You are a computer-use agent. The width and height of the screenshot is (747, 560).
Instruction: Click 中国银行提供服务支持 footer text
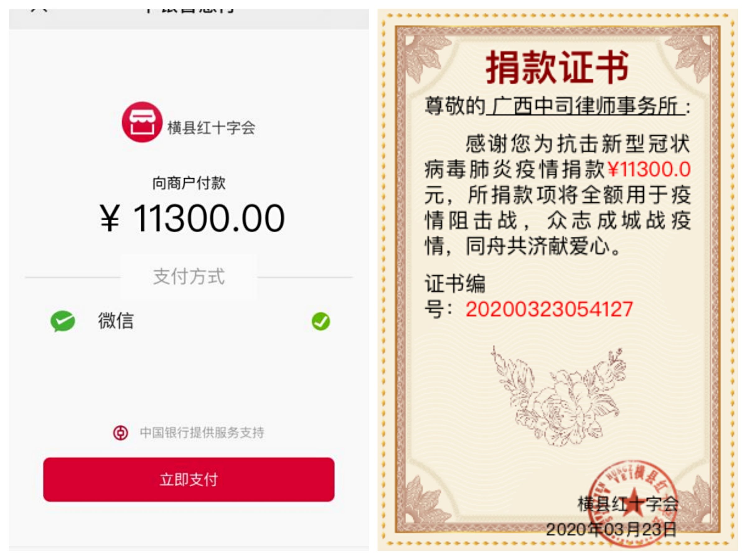coord(202,432)
